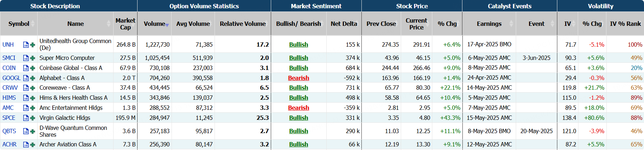
Task: Click the Bullish link in ACHR row
Action: click(298, 144)
